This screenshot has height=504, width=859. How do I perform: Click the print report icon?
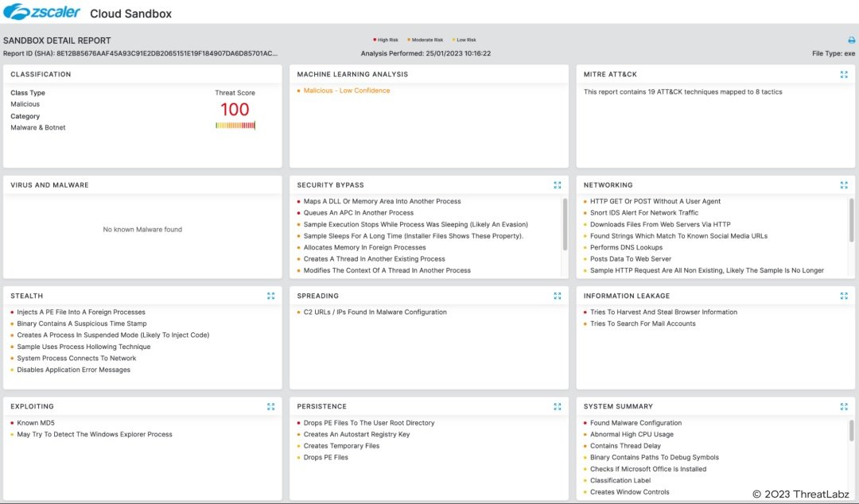click(x=851, y=40)
